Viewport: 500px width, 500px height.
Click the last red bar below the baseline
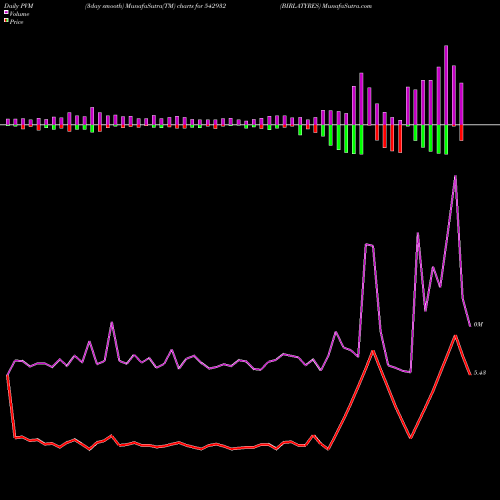[x=461, y=133]
